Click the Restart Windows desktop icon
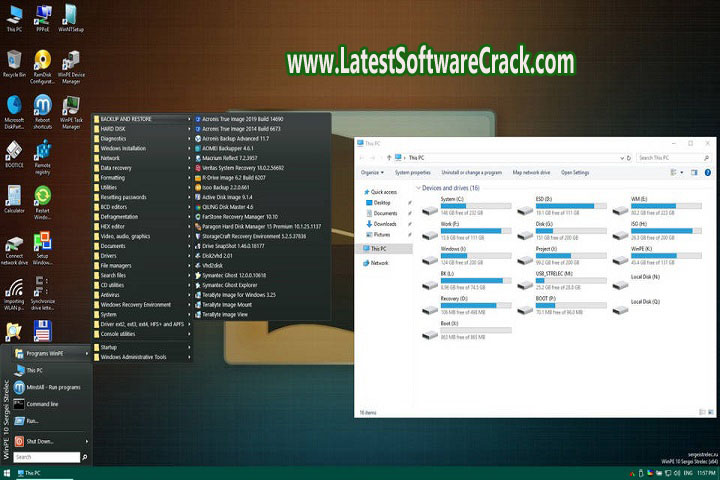 43,202
